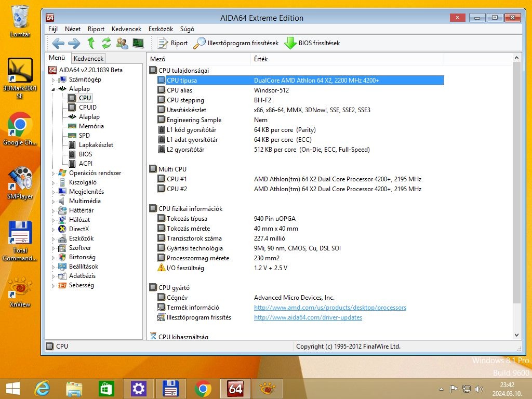Switch to the Menü tab
Image resolution: width=532 pixels, height=399 pixels.
57,57
